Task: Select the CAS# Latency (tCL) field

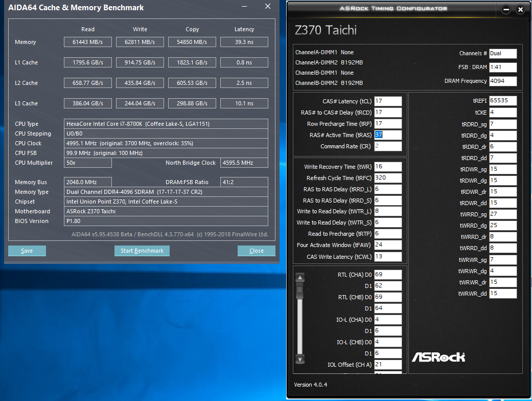Action: [x=388, y=101]
